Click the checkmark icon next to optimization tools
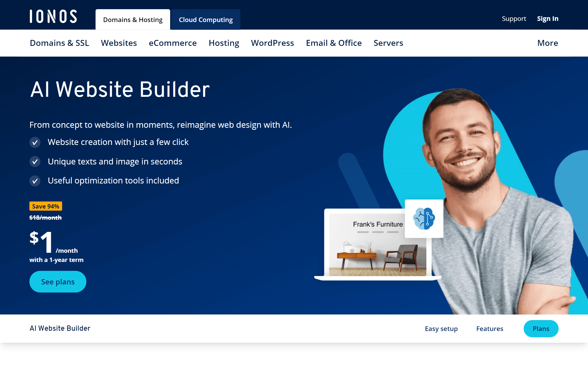Screen dimensions: 588x367 click(x=35, y=181)
